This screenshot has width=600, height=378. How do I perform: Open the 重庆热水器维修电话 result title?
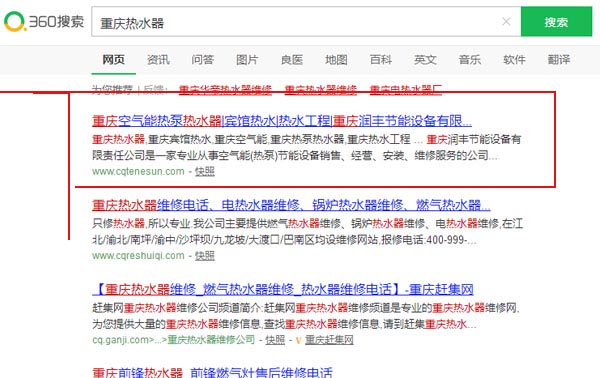click(x=291, y=205)
